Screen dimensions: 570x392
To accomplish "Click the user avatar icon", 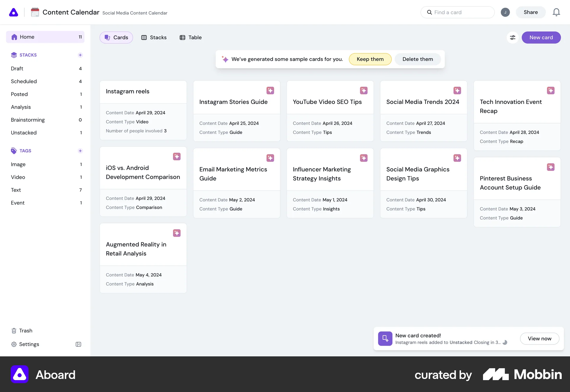I will (505, 12).
